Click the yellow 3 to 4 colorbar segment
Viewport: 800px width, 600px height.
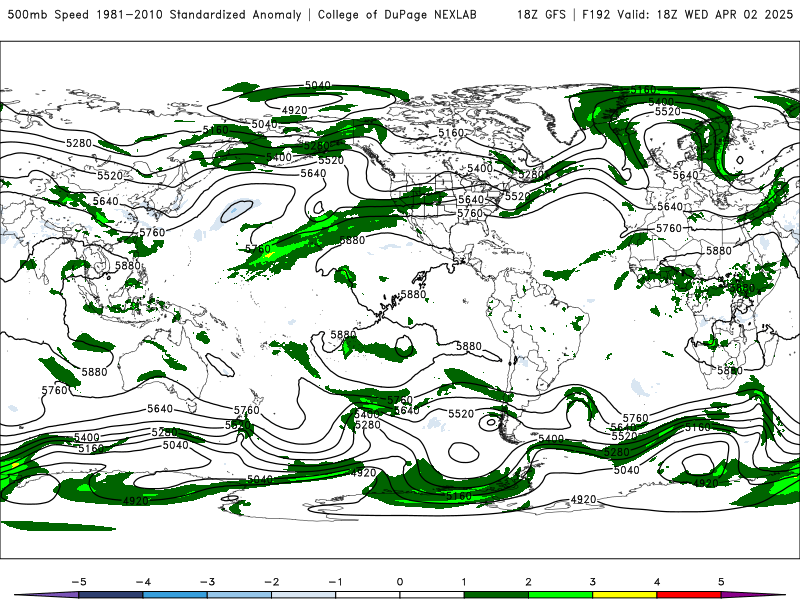pyautogui.click(x=624, y=595)
